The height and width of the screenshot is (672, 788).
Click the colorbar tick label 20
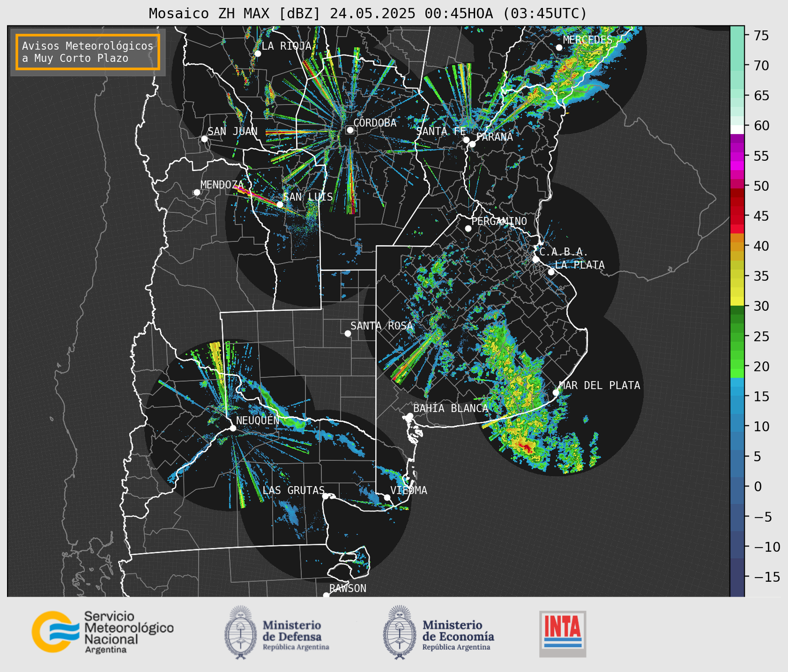[761, 366]
